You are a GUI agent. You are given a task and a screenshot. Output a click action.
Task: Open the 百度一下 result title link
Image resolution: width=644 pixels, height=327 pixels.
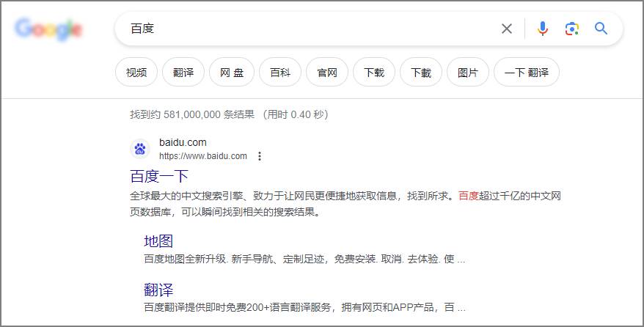pos(159,177)
